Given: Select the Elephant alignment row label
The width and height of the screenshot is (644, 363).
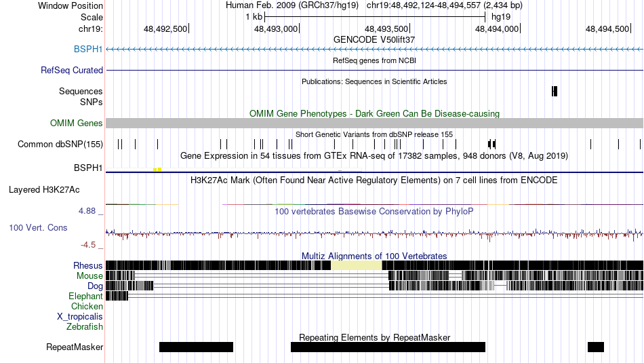Looking at the screenshot, I should click(85, 297).
